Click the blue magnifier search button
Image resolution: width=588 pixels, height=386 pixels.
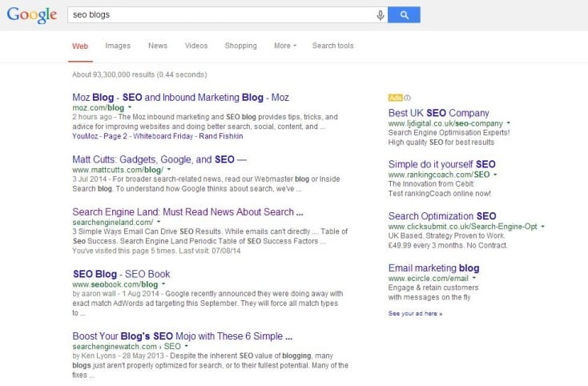point(404,14)
